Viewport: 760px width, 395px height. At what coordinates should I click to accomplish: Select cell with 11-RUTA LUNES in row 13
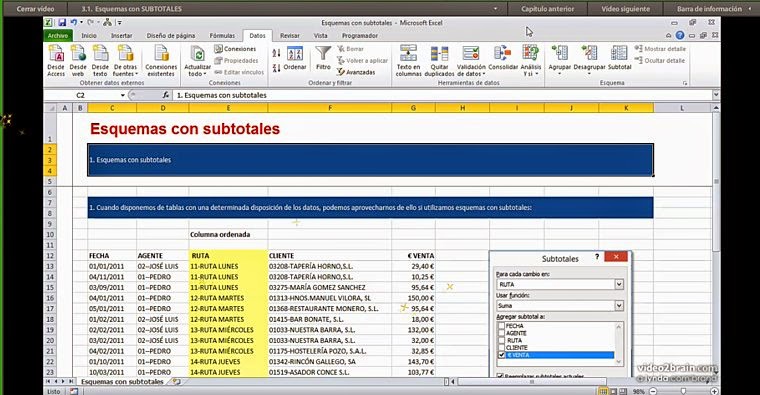[x=228, y=266]
